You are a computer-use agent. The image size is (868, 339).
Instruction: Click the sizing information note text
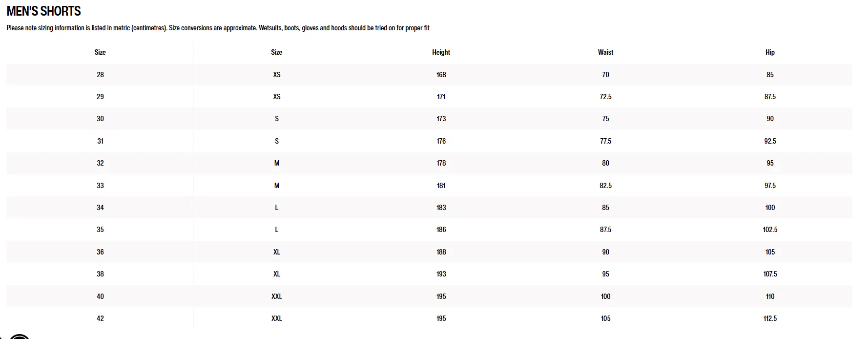click(x=218, y=28)
